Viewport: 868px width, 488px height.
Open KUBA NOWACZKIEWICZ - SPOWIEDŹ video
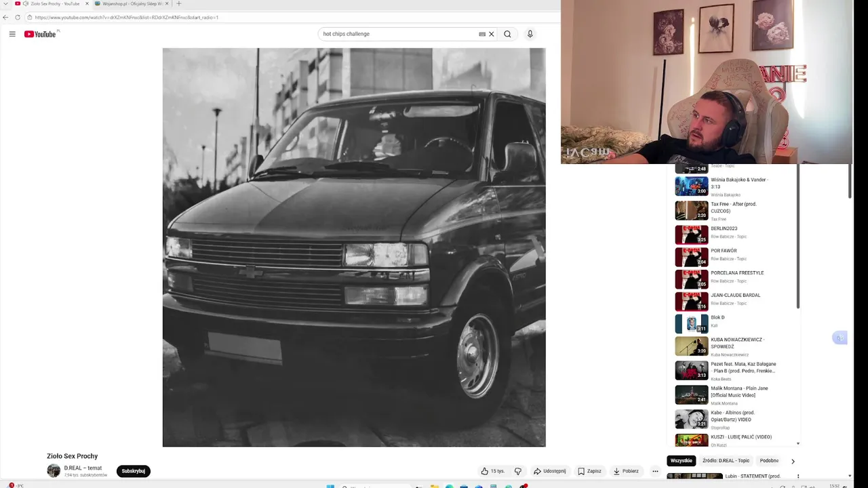[x=736, y=346]
